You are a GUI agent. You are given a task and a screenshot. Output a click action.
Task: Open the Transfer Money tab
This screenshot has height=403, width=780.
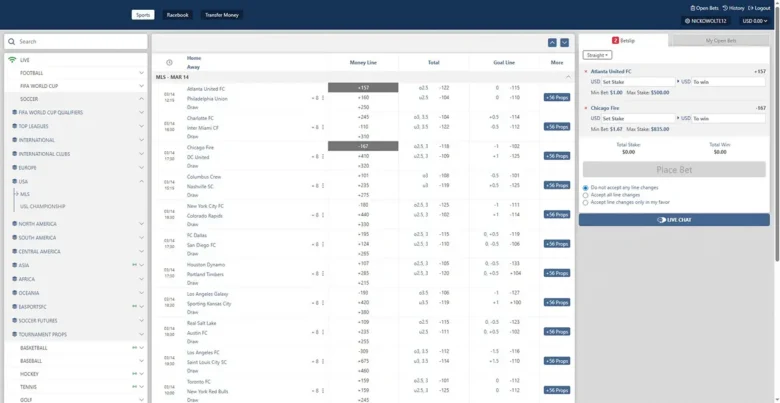pyautogui.click(x=222, y=15)
